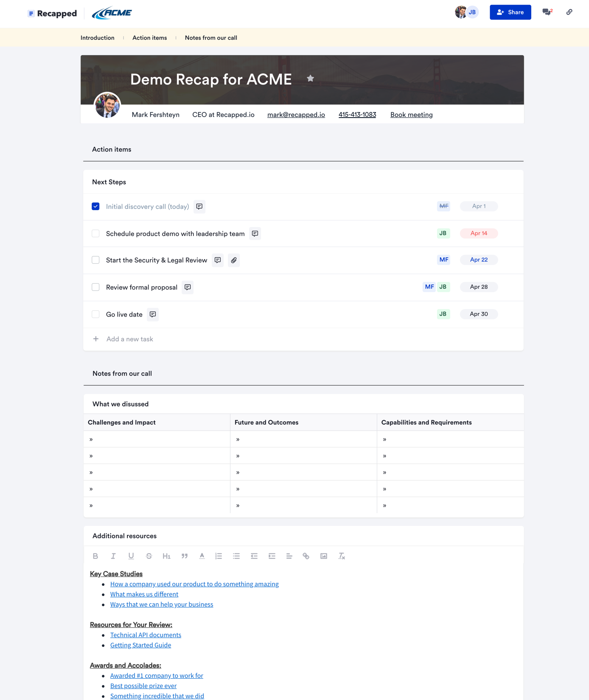Screen dimensions: 589x700
Task: Insert a hyperlink from toolbar
Action: pyautogui.click(x=306, y=556)
